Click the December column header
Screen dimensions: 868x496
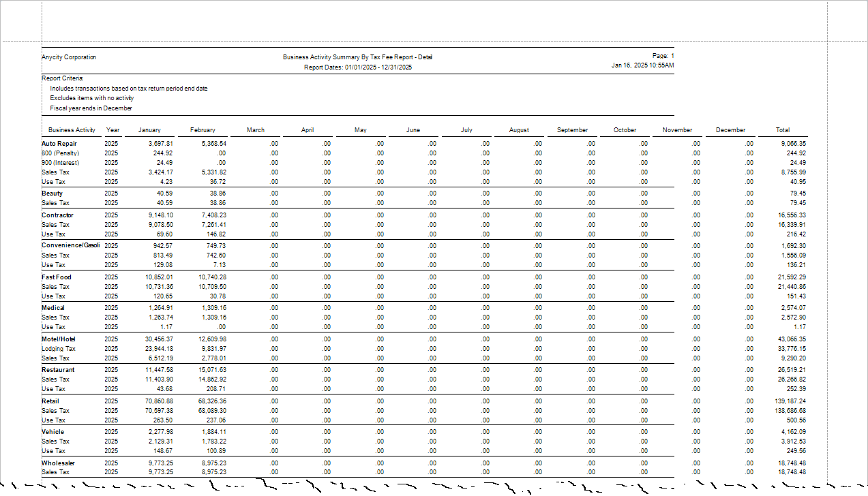pos(730,130)
